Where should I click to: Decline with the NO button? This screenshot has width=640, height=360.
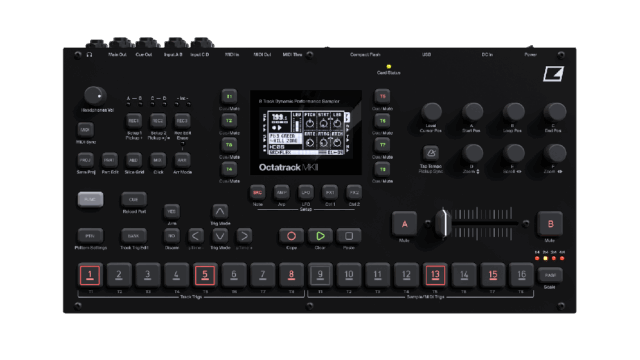tap(172, 236)
